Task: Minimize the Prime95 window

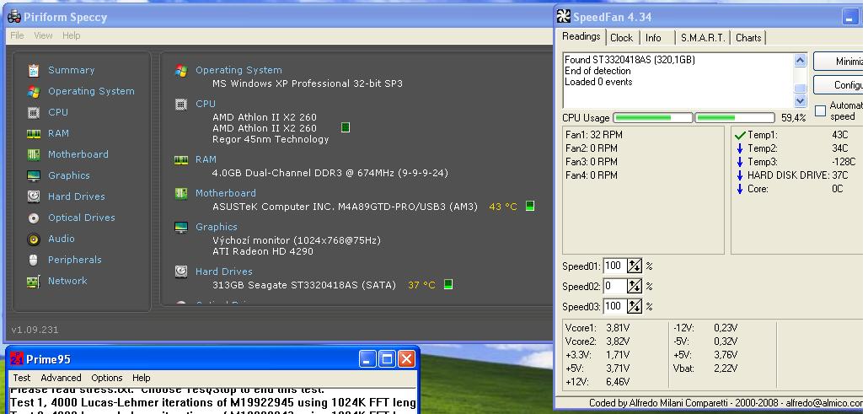Action: (367, 359)
